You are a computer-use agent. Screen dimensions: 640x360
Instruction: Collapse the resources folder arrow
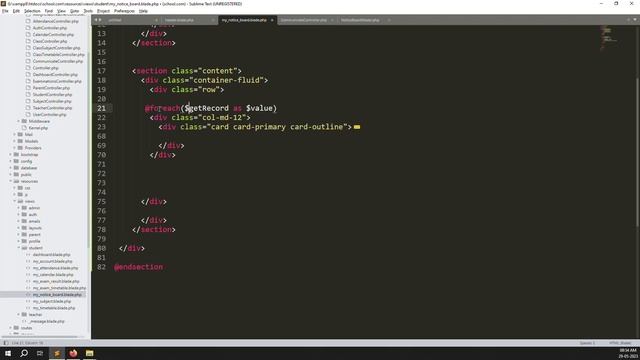[11, 181]
